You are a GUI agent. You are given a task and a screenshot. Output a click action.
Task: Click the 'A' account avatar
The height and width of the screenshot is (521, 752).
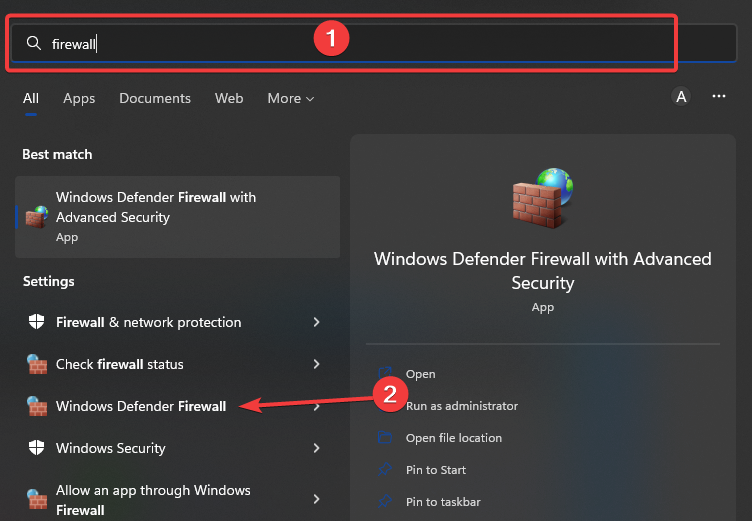(681, 97)
